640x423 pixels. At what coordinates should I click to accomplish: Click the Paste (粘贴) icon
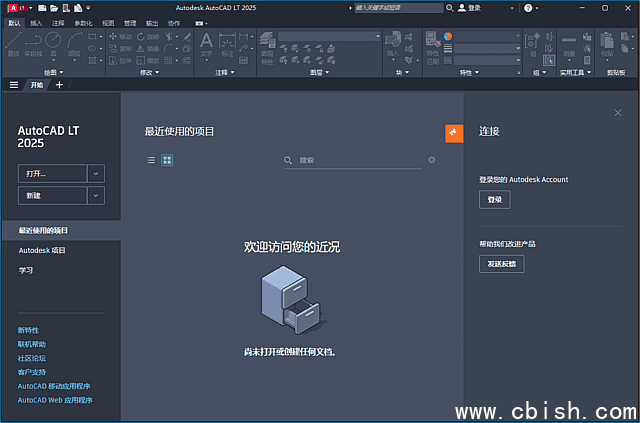(607, 45)
